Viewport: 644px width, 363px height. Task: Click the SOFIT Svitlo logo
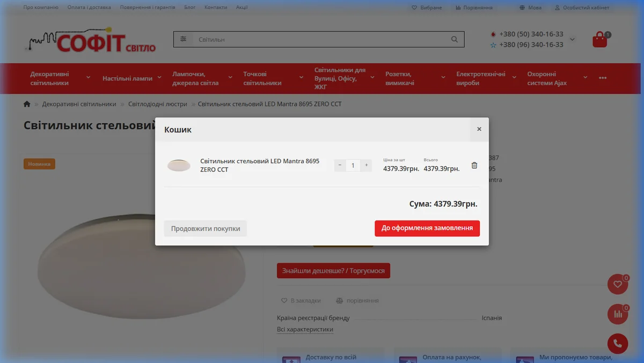click(90, 41)
